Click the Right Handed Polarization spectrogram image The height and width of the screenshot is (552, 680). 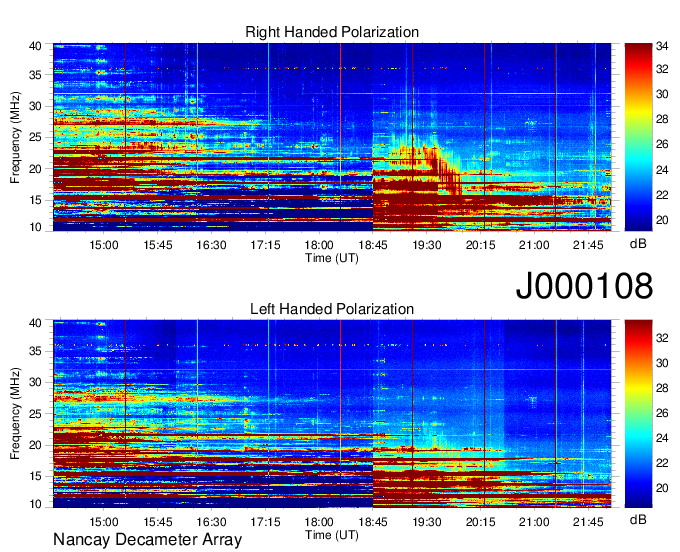click(x=332, y=137)
